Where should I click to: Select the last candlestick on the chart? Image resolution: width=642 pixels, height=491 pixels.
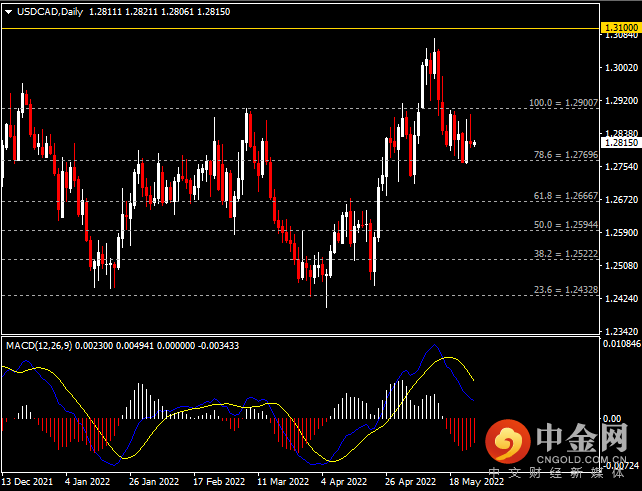pos(475,143)
